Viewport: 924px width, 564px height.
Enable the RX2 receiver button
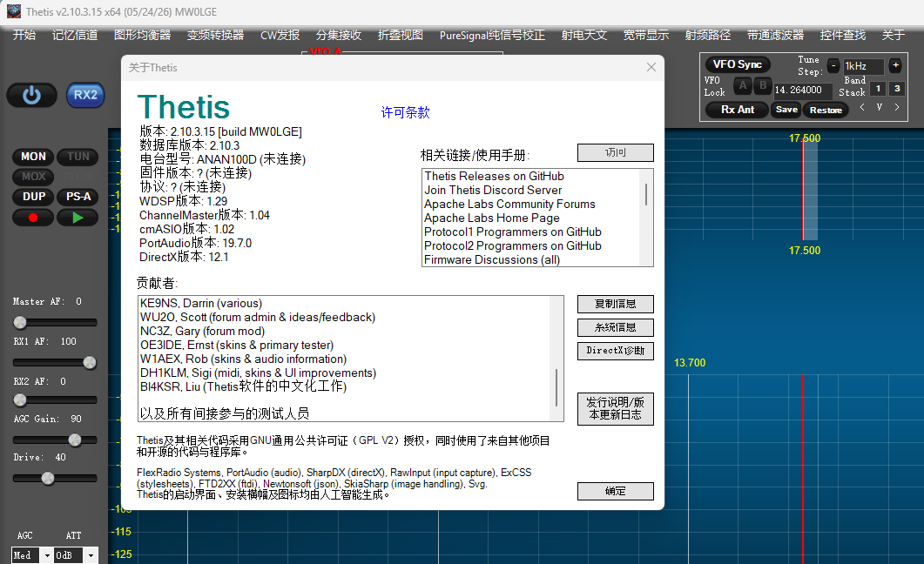pyautogui.click(x=85, y=96)
